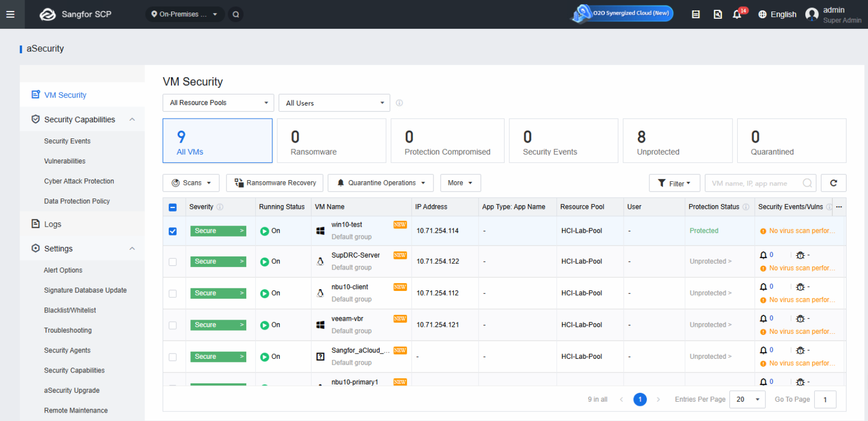This screenshot has width=868, height=421.
Task: Select the Unprotected summary card
Action: click(678, 141)
